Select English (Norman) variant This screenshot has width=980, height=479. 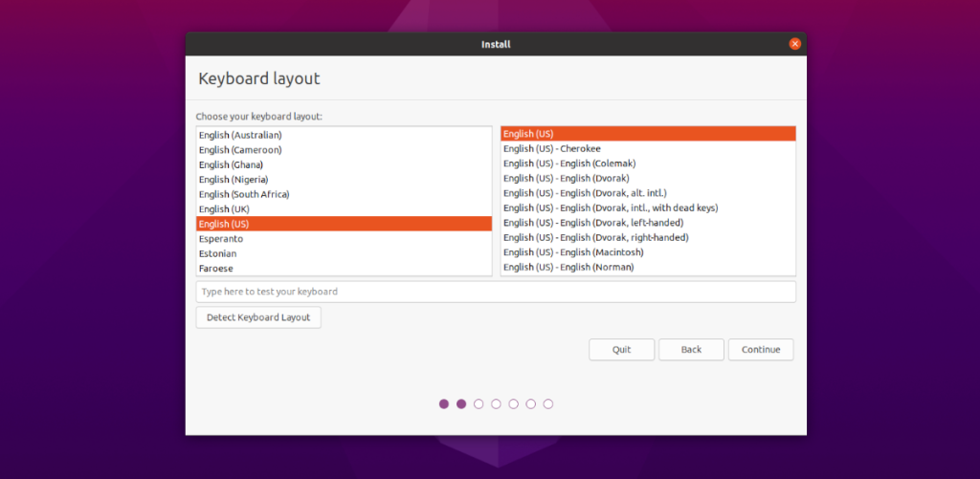click(648, 268)
